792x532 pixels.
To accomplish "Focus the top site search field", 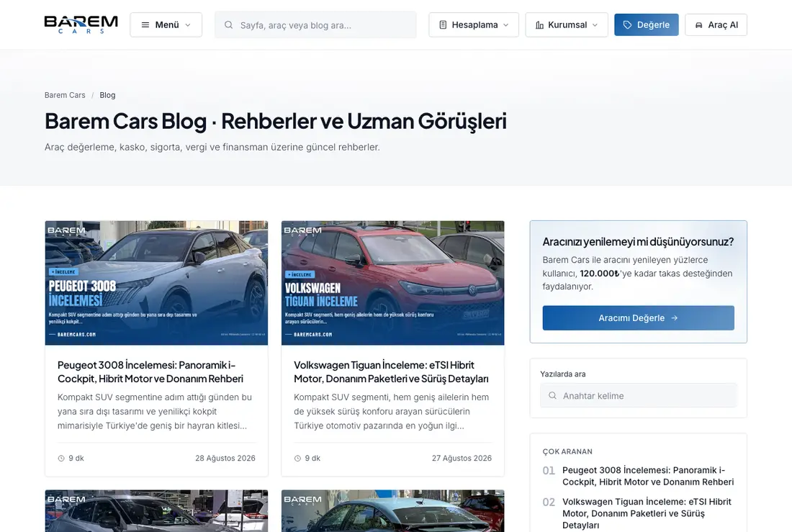I will coord(315,24).
